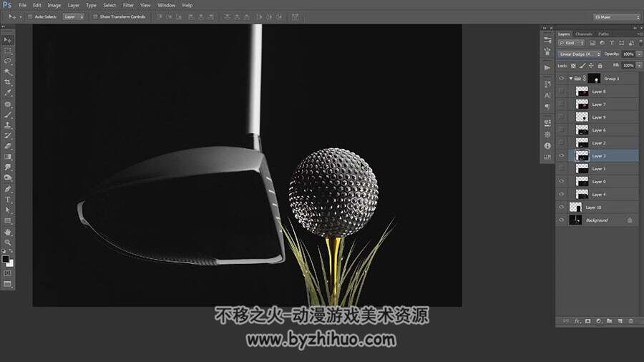Open the Filter menu
This screenshot has width=644, height=362.
(x=128, y=5)
